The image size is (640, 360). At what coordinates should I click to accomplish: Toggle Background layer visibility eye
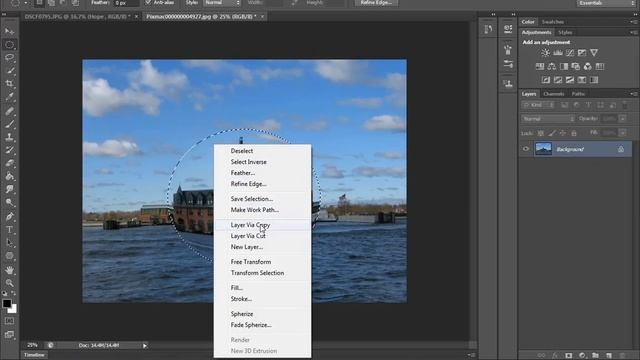526,149
